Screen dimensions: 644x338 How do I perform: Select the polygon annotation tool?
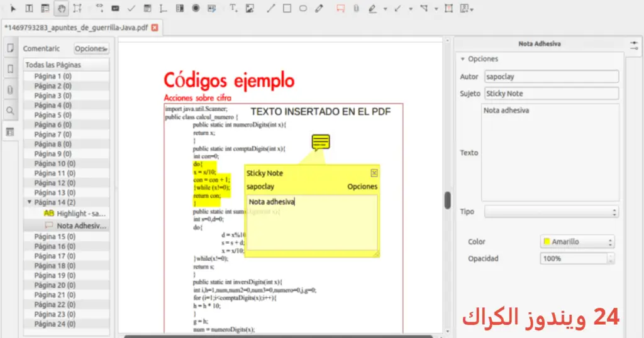coord(425,8)
